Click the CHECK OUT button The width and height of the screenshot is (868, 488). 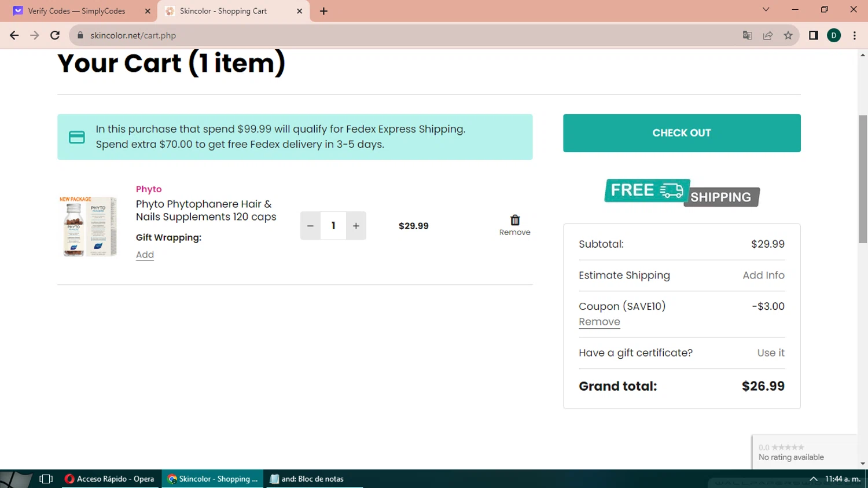tap(682, 133)
